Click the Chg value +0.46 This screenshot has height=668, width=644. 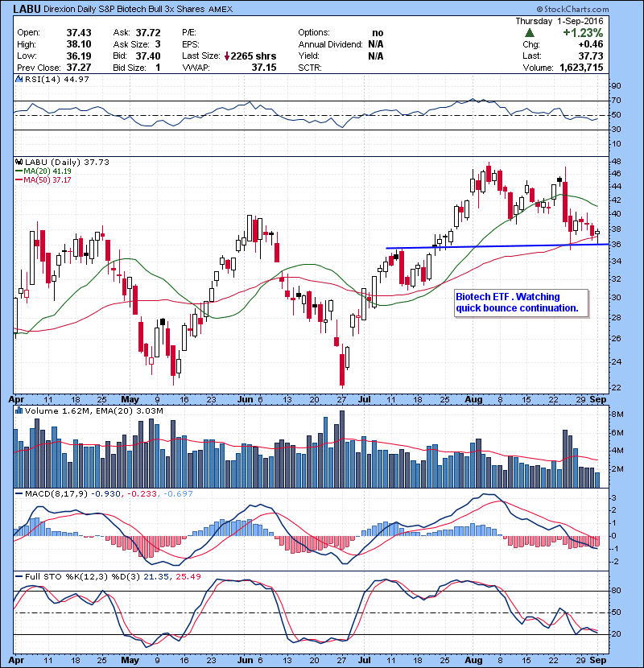[590, 44]
